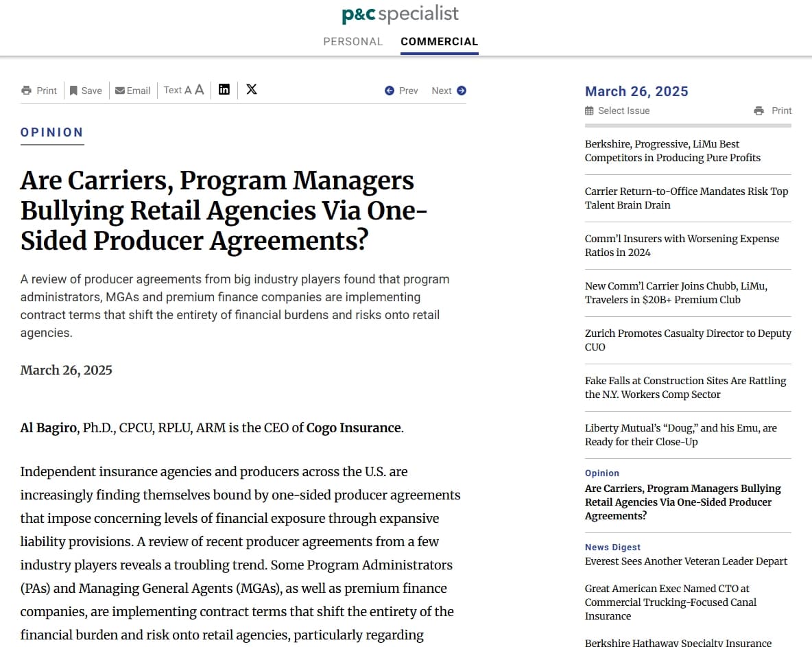Open the Opinion section label
812x647 pixels.
click(52, 132)
